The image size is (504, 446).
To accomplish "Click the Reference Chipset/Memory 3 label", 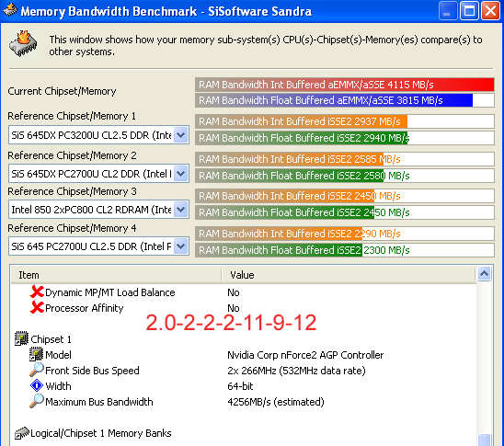I will pos(72,191).
